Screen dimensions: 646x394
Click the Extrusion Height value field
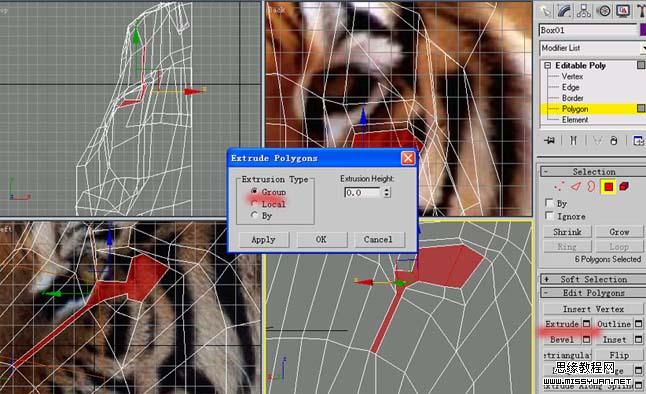pos(363,192)
